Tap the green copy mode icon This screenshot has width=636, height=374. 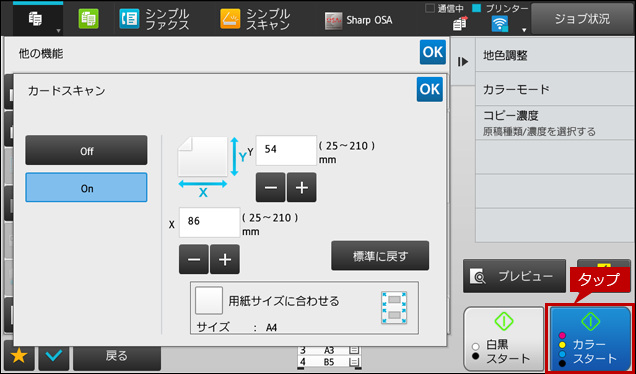point(88,18)
